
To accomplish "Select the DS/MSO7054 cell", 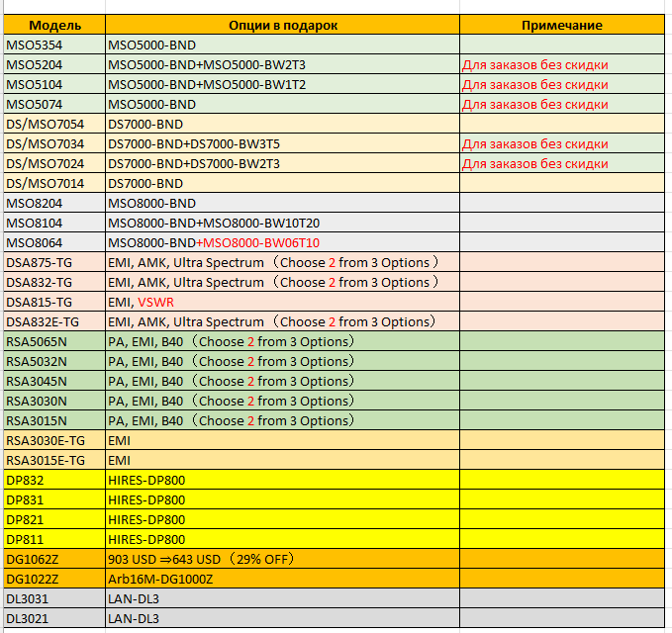I will click(x=54, y=124).
